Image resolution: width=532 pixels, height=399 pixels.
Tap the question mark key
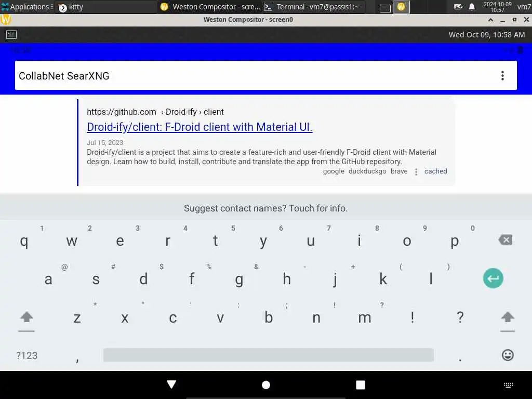click(x=460, y=317)
